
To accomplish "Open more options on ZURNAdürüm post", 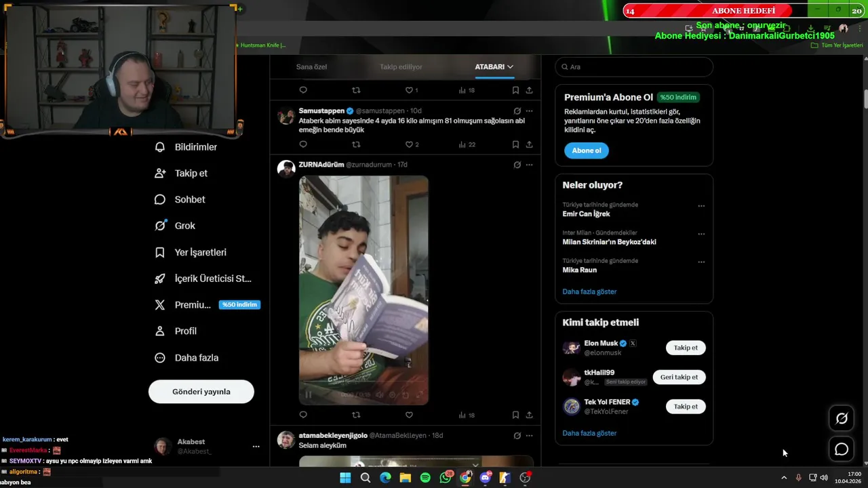I will click(530, 165).
